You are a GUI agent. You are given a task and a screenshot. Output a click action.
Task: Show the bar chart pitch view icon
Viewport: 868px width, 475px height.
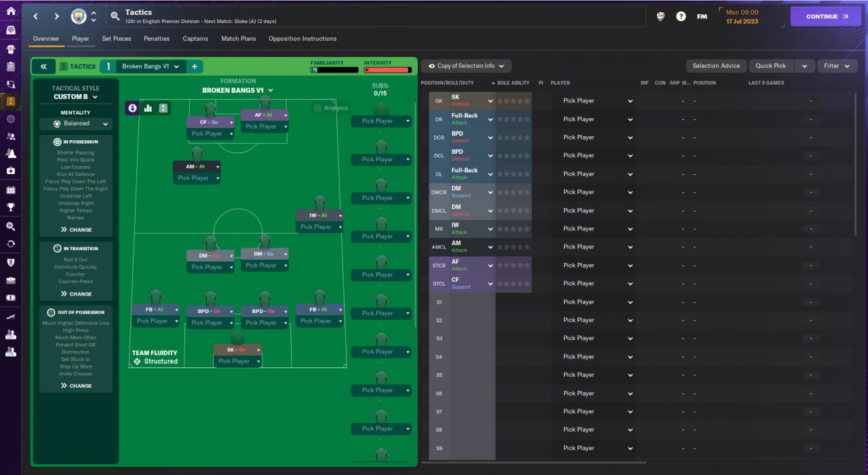(148, 108)
